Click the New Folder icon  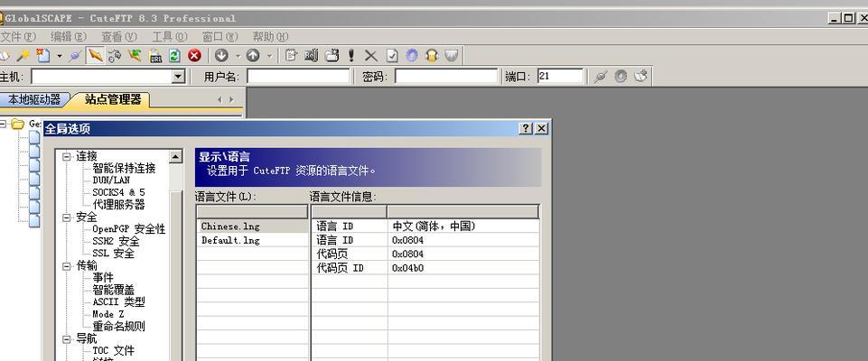(331, 55)
